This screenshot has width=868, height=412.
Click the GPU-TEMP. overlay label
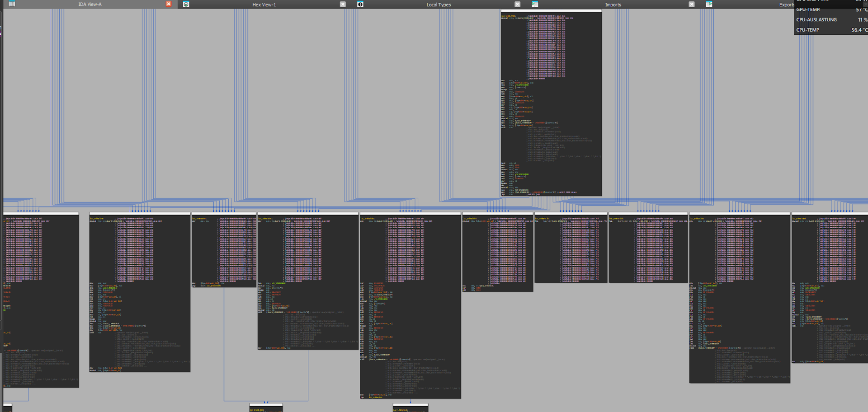tap(808, 9)
